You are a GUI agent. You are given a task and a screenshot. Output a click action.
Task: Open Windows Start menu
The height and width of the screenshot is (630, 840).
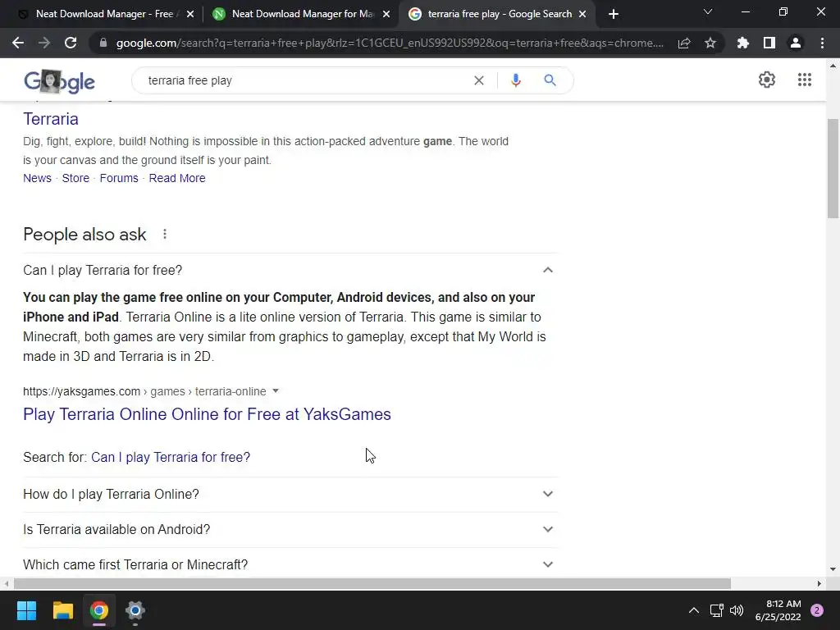(26, 610)
